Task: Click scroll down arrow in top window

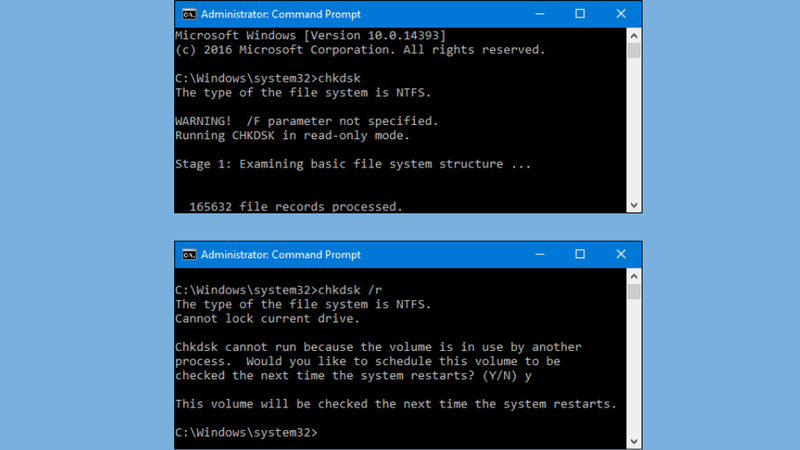Action: (634, 205)
